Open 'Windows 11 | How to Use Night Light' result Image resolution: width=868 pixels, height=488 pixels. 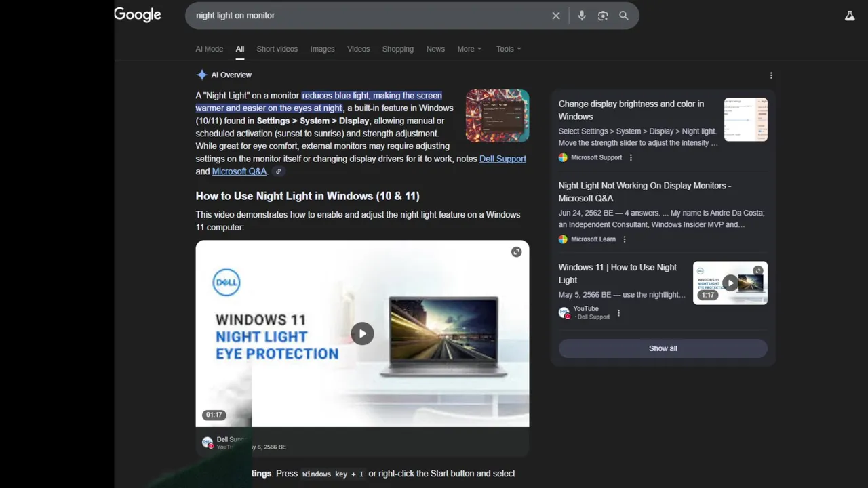(618, 273)
